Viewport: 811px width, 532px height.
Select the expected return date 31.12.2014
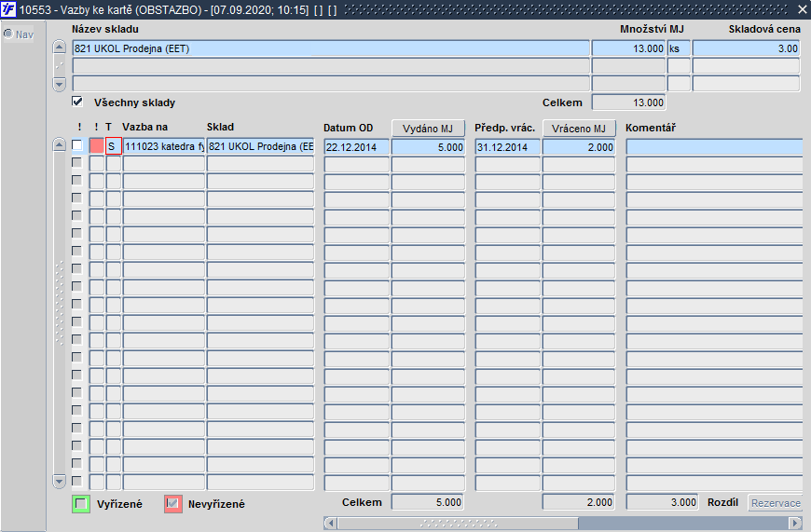click(x=507, y=147)
